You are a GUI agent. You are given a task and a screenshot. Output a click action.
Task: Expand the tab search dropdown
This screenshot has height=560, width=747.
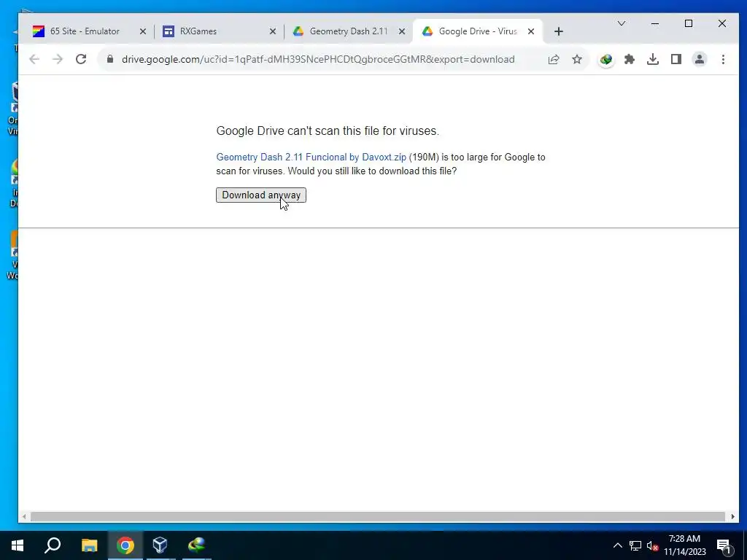click(622, 23)
